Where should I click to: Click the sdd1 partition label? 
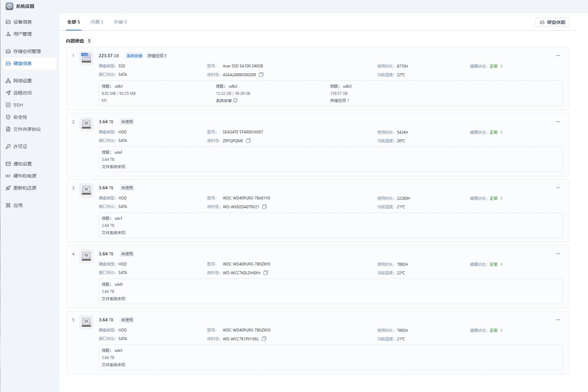(112, 284)
